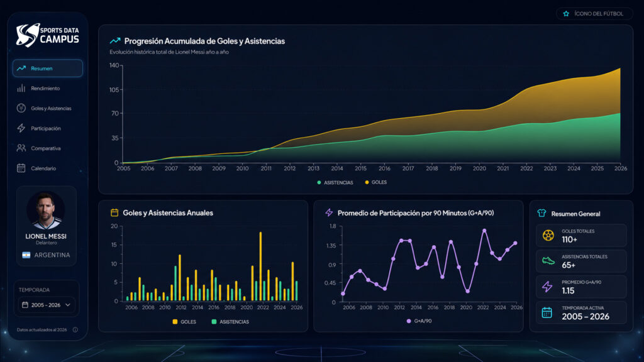644x362 pixels.
Task: Click the info icon next to Datos actualizados
Action: pyautogui.click(x=75, y=329)
